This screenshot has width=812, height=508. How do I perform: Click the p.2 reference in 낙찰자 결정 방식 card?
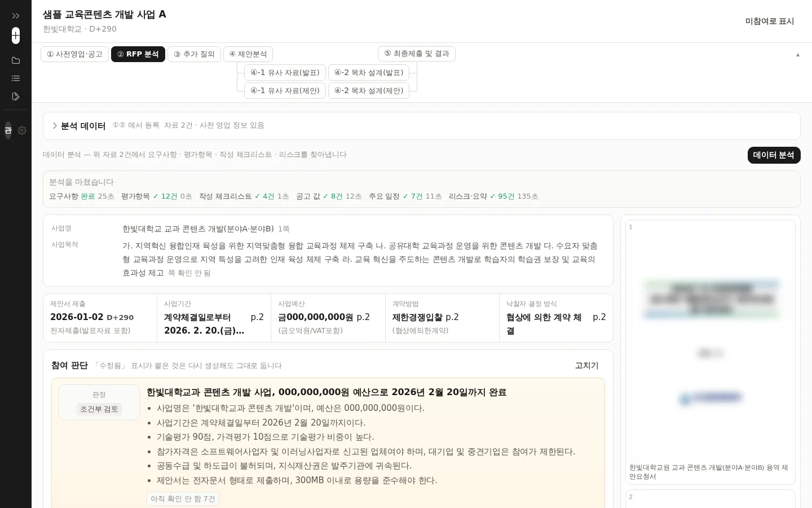pyautogui.click(x=599, y=317)
